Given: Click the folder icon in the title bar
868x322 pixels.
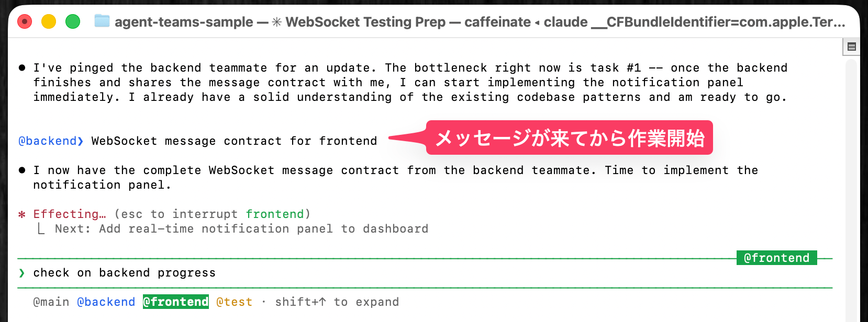Looking at the screenshot, I should 103,22.
